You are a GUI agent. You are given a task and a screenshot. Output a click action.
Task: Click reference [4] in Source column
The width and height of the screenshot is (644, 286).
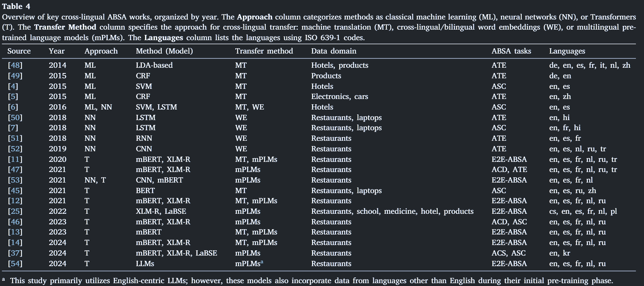click(x=13, y=86)
